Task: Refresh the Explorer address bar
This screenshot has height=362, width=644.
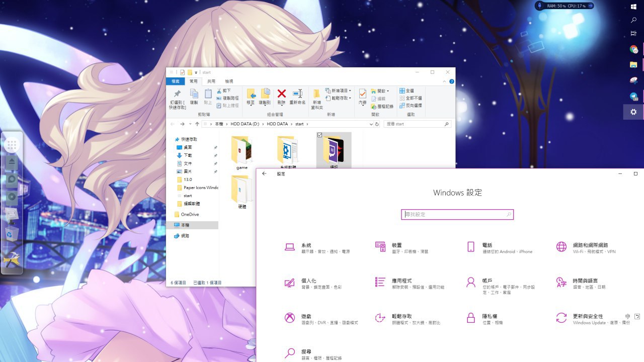Action: point(378,124)
